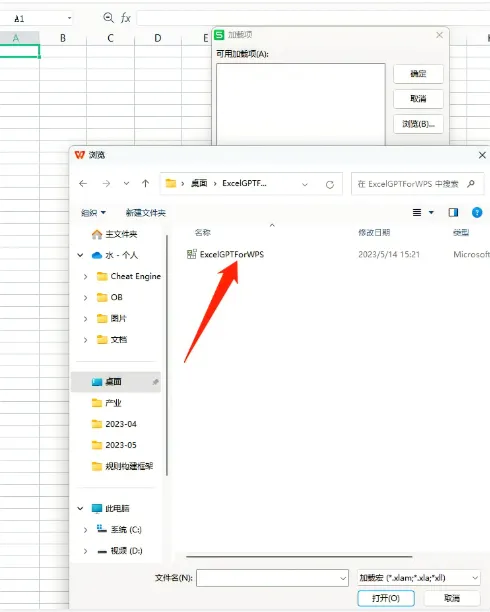The image size is (490, 612).
Task: Open recent locations chevron beside forward arrow
Action: click(126, 183)
